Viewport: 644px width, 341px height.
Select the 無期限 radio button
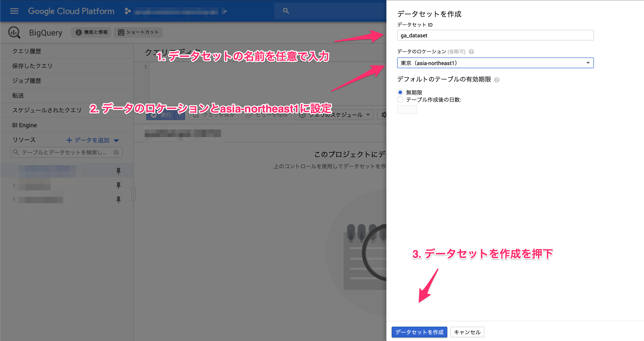pyautogui.click(x=400, y=92)
